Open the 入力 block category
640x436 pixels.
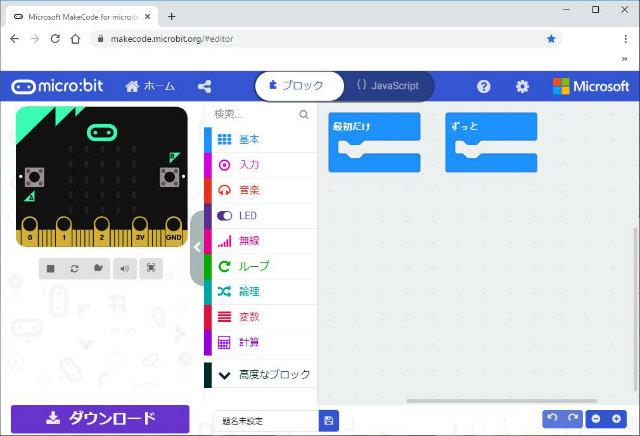tap(260, 165)
